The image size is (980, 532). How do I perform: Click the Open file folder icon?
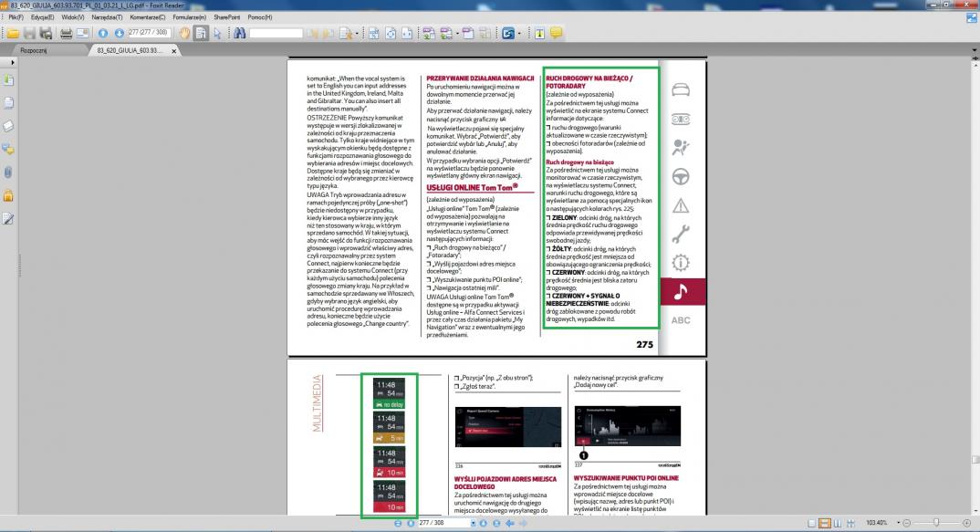tap(13, 33)
